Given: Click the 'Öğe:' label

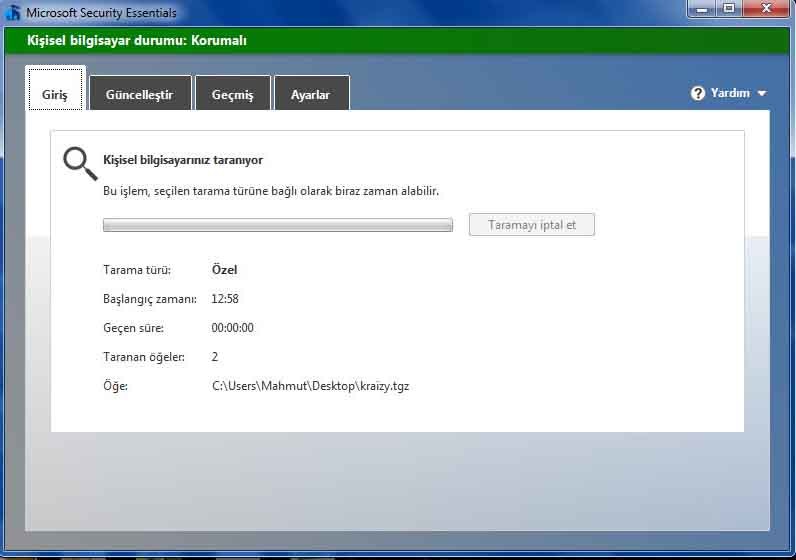Looking at the screenshot, I should click(x=115, y=386).
